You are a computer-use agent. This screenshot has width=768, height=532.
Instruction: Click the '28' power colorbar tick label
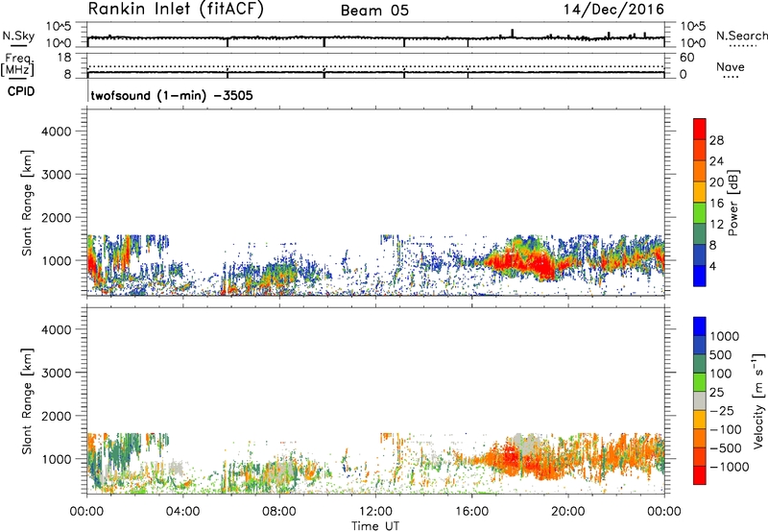716,140
